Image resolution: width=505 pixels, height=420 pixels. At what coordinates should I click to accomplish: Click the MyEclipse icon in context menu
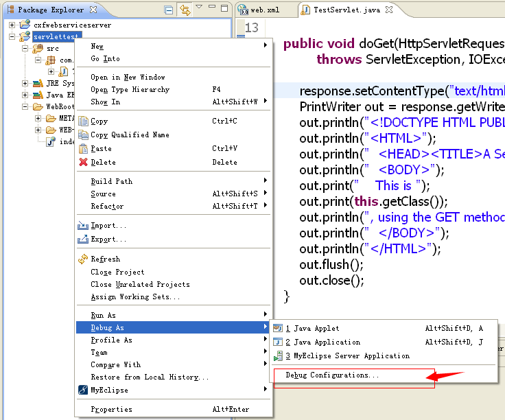tap(83, 390)
